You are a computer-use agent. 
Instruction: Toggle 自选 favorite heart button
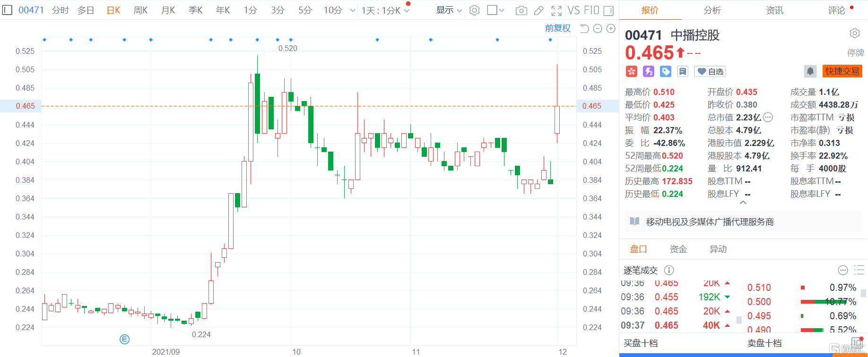(710, 71)
